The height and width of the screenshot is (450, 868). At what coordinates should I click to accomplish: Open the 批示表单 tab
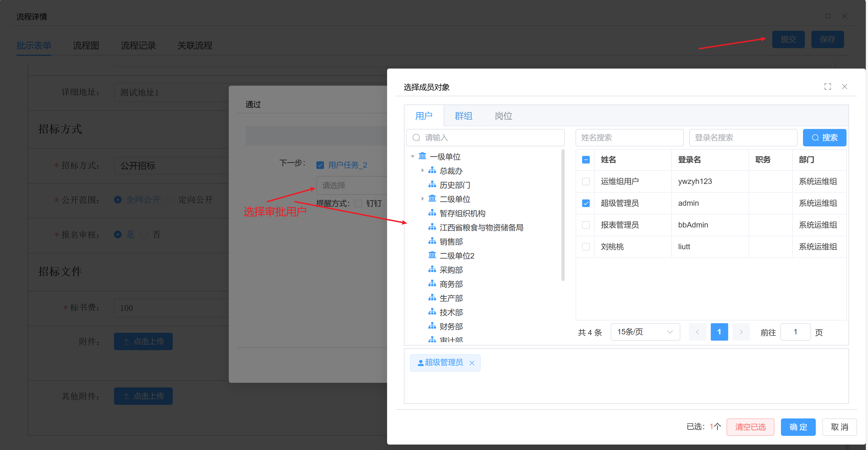[34, 45]
